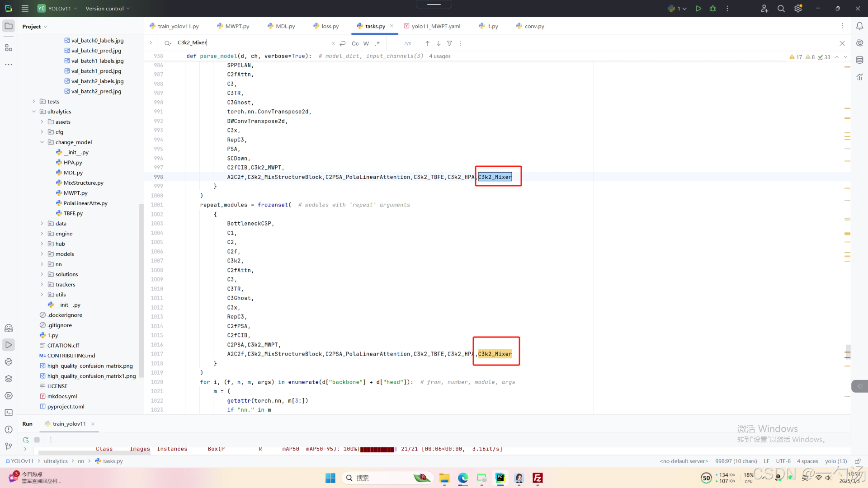The image size is (868, 488).
Task: Click ultralytics in breadcrumb path
Action: click(56, 461)
